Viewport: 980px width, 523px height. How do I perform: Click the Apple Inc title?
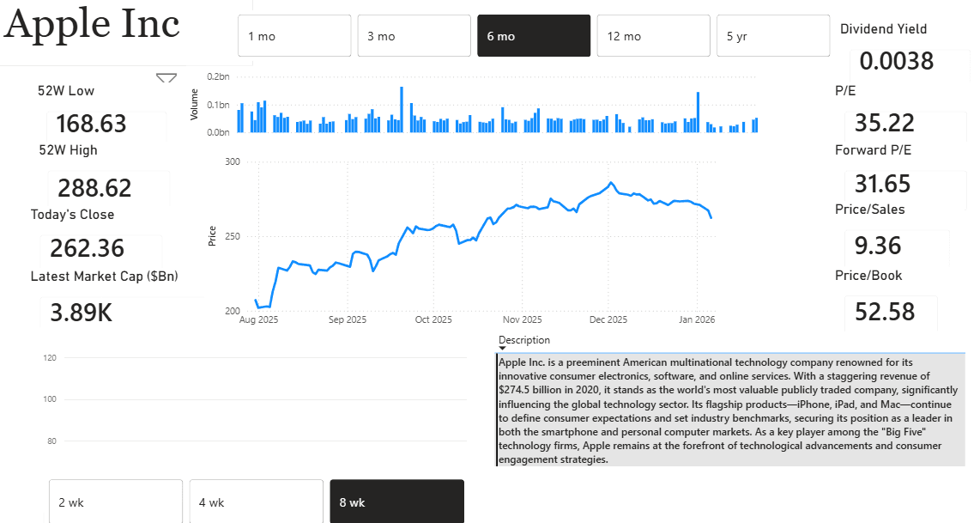(x=91, y=26)
